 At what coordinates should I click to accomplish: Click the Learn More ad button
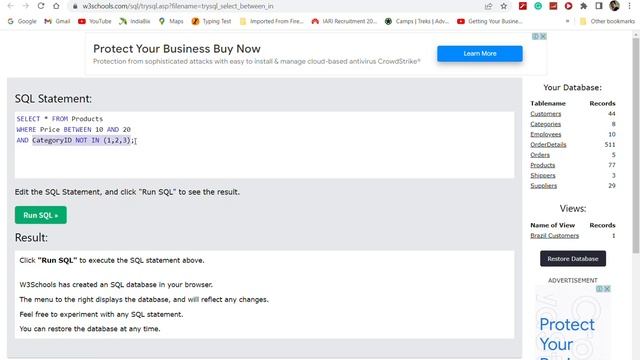pos(480,53)
